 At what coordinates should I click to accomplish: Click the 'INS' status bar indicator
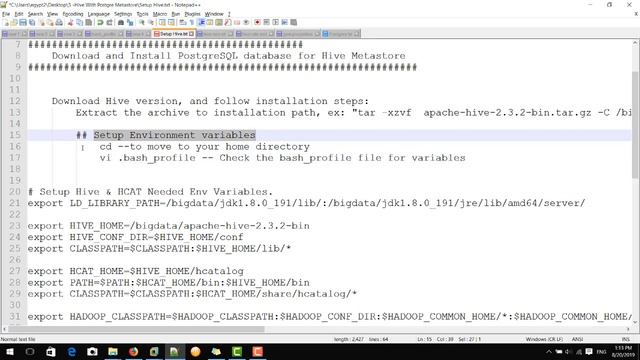pyautogui.click(x=625, y=339)
